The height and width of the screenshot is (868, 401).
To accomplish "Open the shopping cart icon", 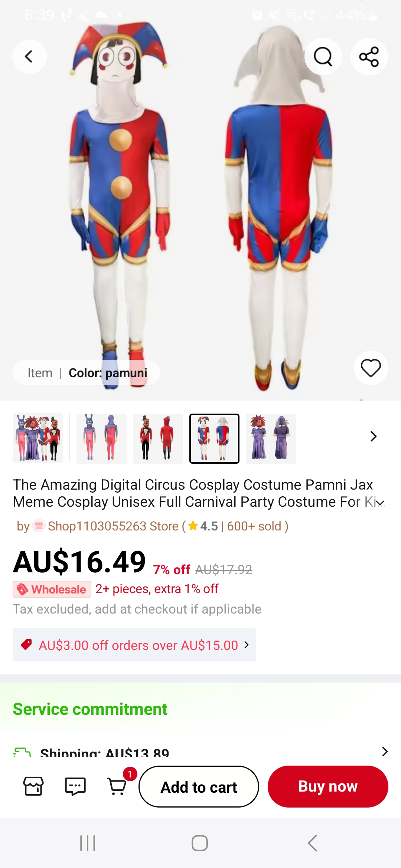I will tap(117, 786).
